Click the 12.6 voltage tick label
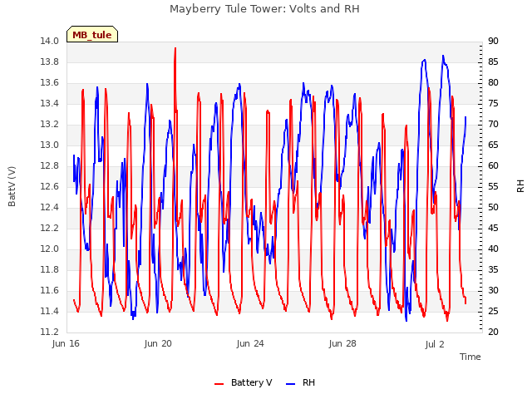The image size is (532, 399). click(x=50, y=187)
